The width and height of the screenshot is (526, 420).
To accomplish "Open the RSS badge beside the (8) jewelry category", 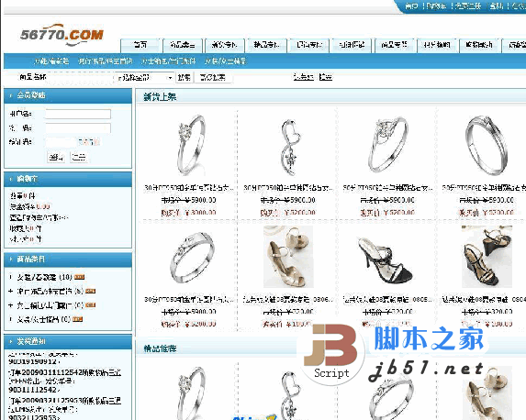I will (90, 291).
